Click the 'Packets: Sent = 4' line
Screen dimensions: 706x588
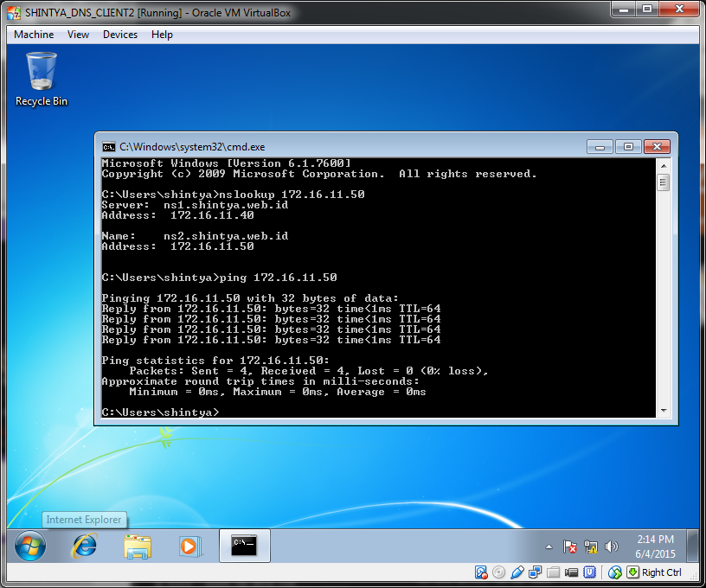(309, 371)
